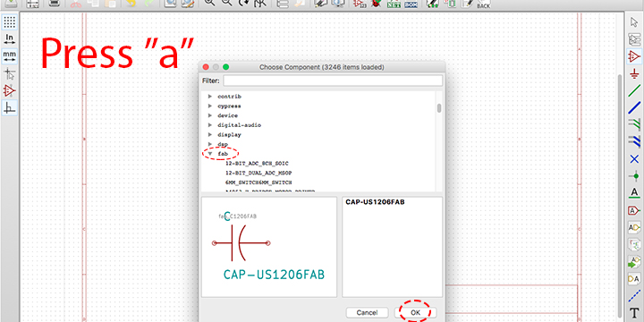
Task: Switch units to inches
Action: pos(10,39)
